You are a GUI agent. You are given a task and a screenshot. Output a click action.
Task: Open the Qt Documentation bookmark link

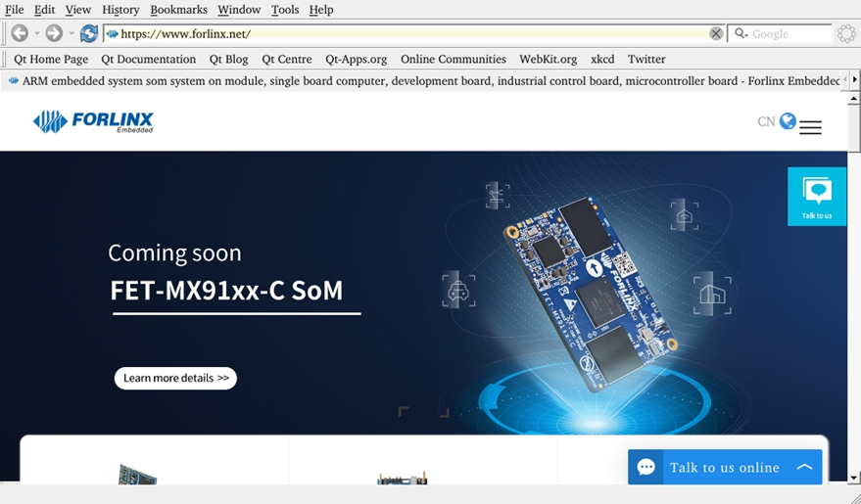coord(149,59)
